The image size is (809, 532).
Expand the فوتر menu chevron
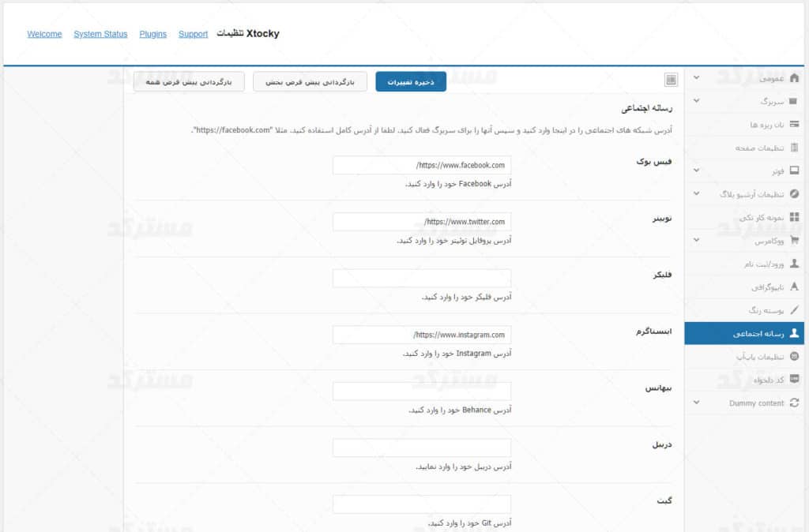[x=696, y=170]
